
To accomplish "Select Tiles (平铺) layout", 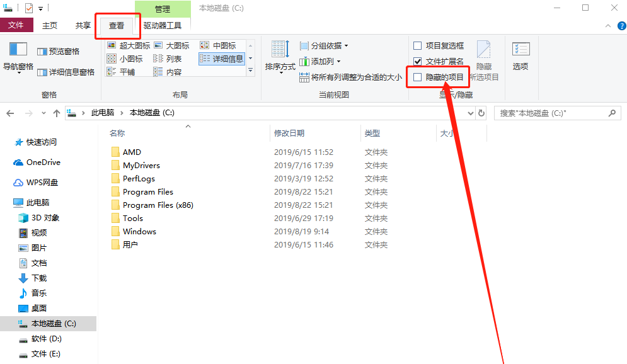I will (x=121, y=72).
